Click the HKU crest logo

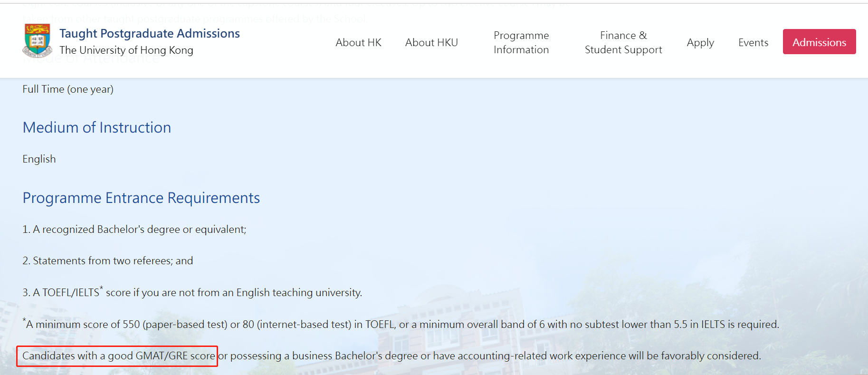point(37,41)
